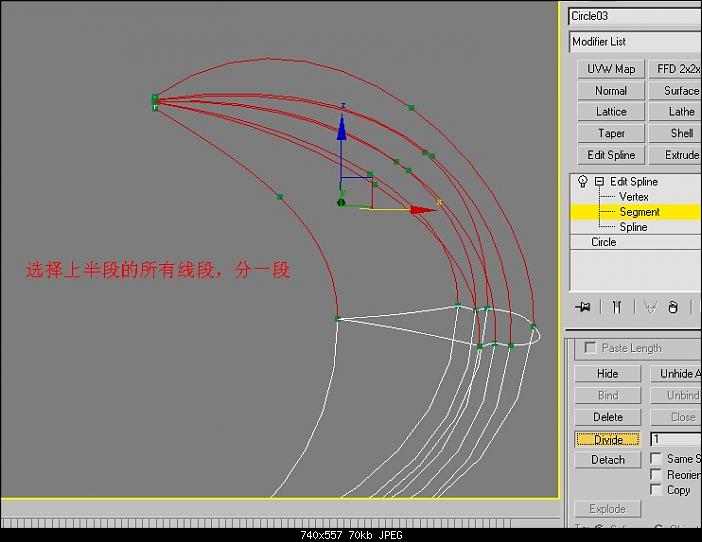702x542 pixels.
Task: Click the green Y-axis gizmo handle
Action: pos(341,202)
